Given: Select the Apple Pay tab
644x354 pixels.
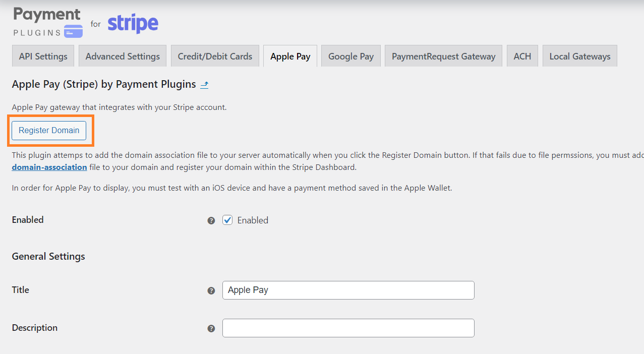Looking at the screenshot, I should (x=290, y=56).
